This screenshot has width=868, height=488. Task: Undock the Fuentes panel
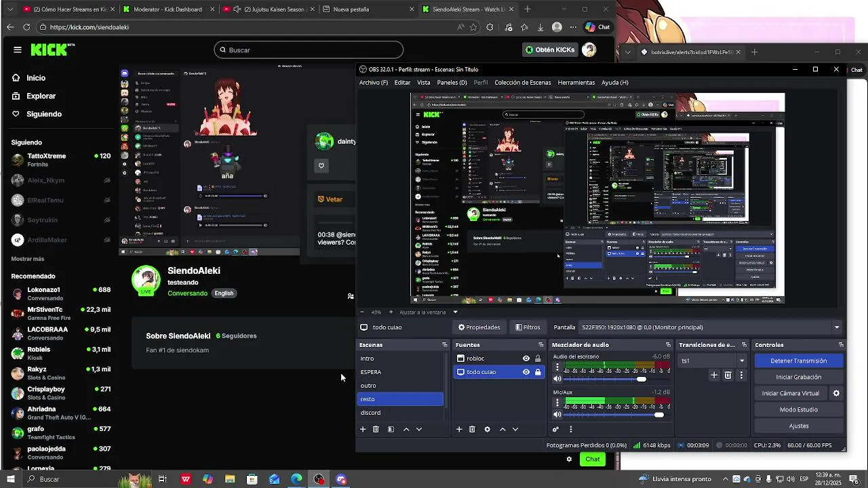click(541, 345)
